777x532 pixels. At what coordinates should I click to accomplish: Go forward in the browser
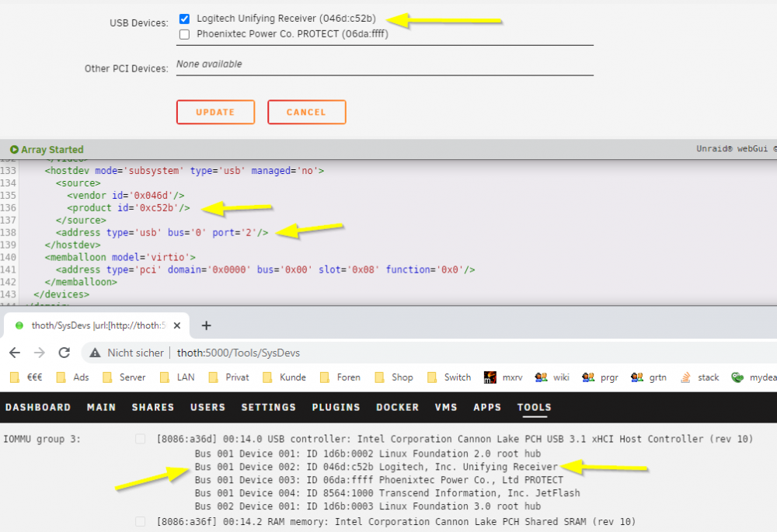(40, 353)
